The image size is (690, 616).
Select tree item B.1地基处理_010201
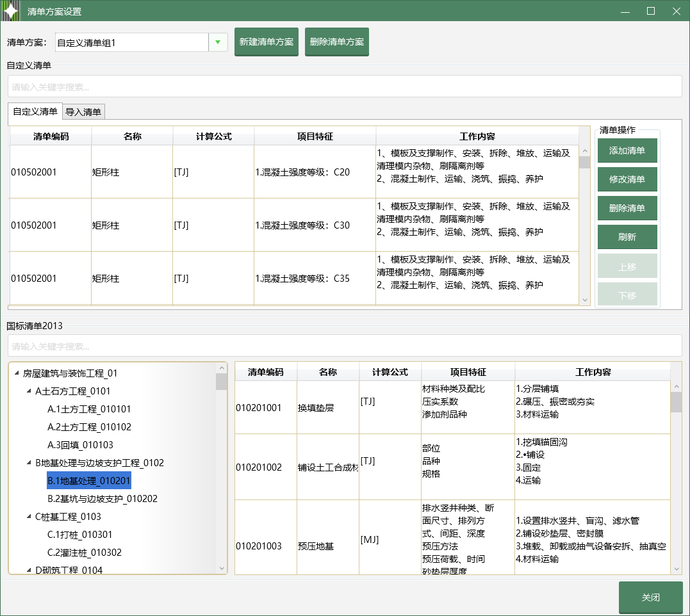[x=89, y=481]
